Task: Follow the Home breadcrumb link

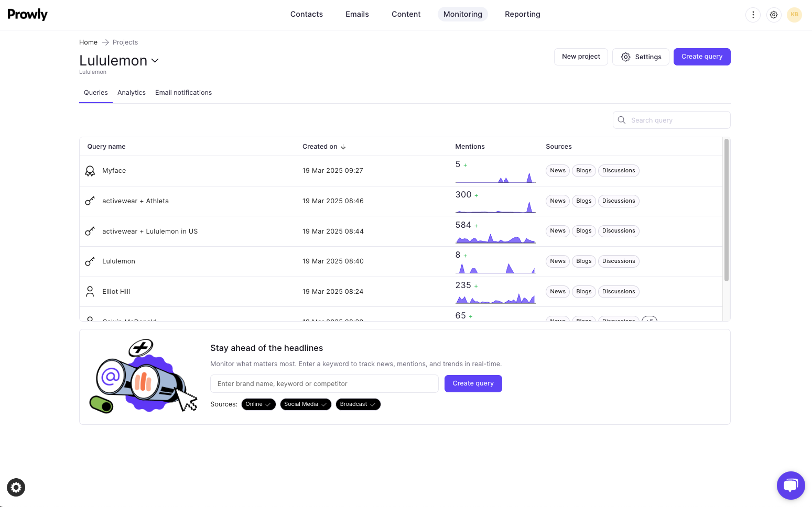Action: pyautogui.click(x=88, y=42)
